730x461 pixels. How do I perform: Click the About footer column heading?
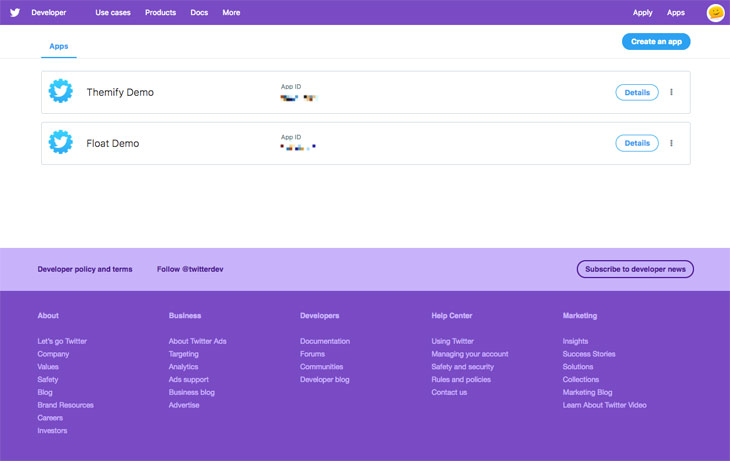[x=48, y=316]
